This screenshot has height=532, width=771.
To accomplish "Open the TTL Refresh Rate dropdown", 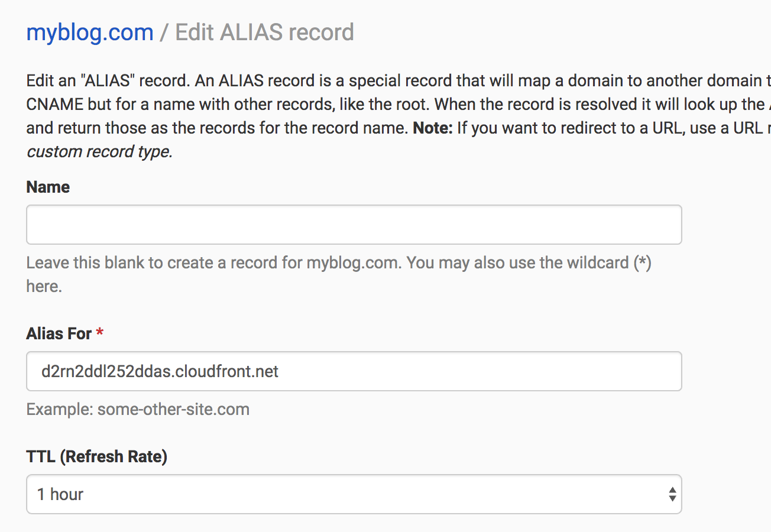I will point(354,494).
